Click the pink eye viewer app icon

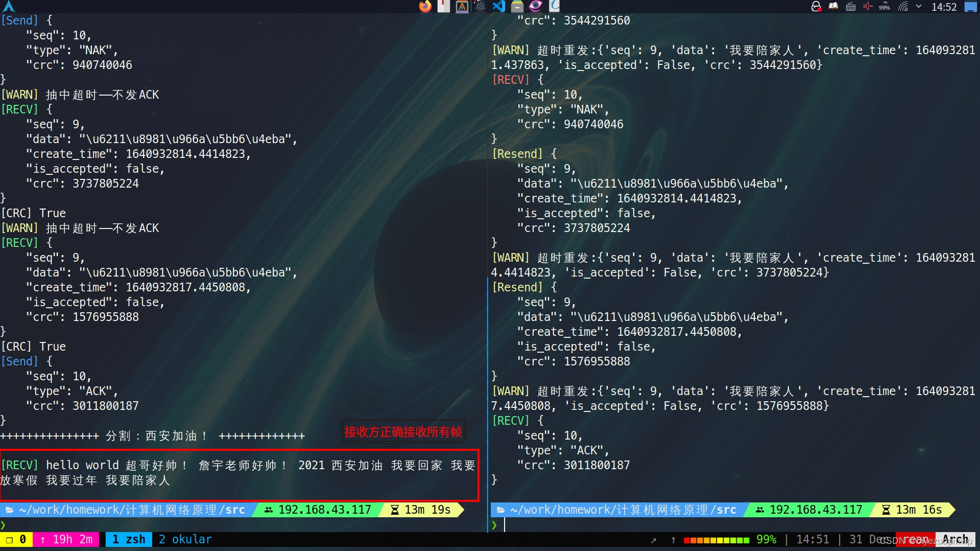[x=536, y=7]
